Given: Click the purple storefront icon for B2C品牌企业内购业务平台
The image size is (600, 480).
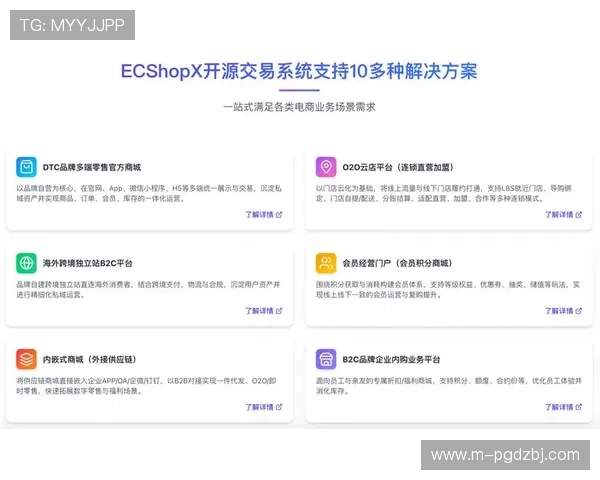Looking at the screenshot, I should (x=326, y=359).
